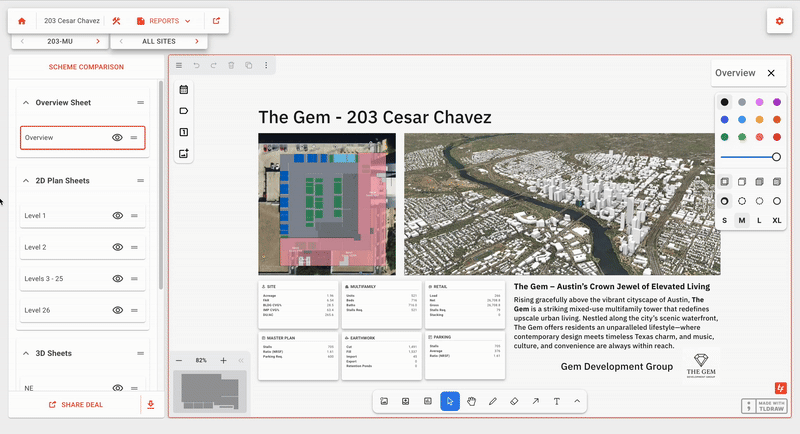This screenshot has height=434, width=800.
Task: Delete selection with trash icon
Action: point(231,65)
